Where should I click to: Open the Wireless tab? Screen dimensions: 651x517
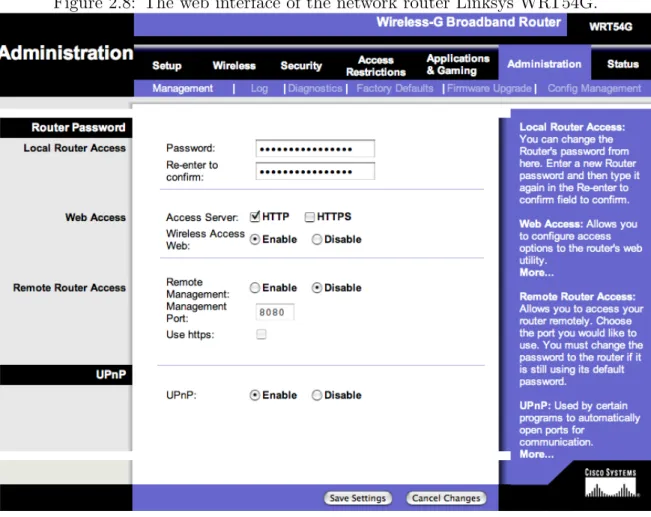(x=234, y=66)
